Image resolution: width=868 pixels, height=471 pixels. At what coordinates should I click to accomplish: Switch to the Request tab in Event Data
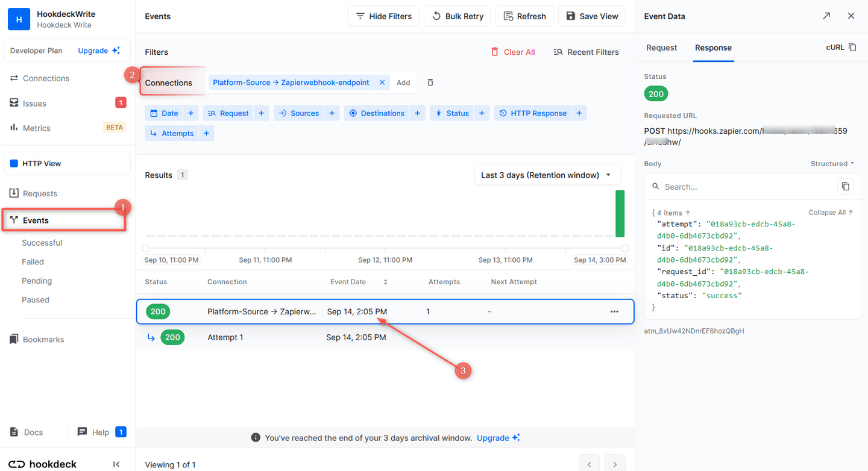pyautogui.click(x=661, y=48)
